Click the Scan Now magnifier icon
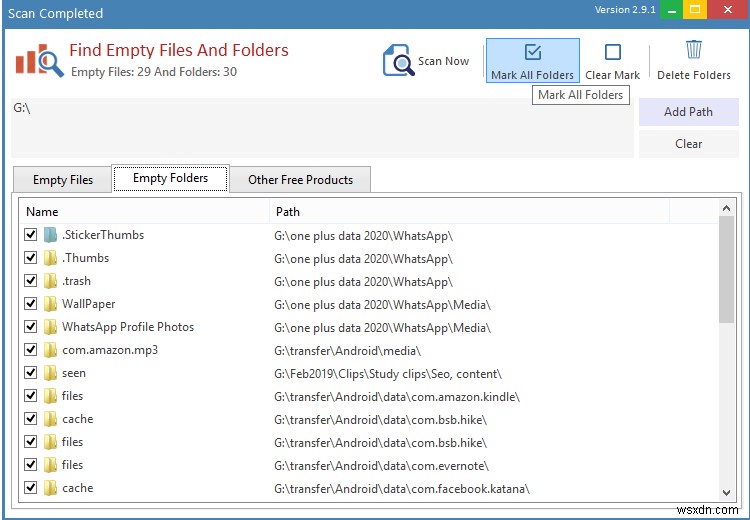Viewport: 750px width, 520px height. point(398,60)
